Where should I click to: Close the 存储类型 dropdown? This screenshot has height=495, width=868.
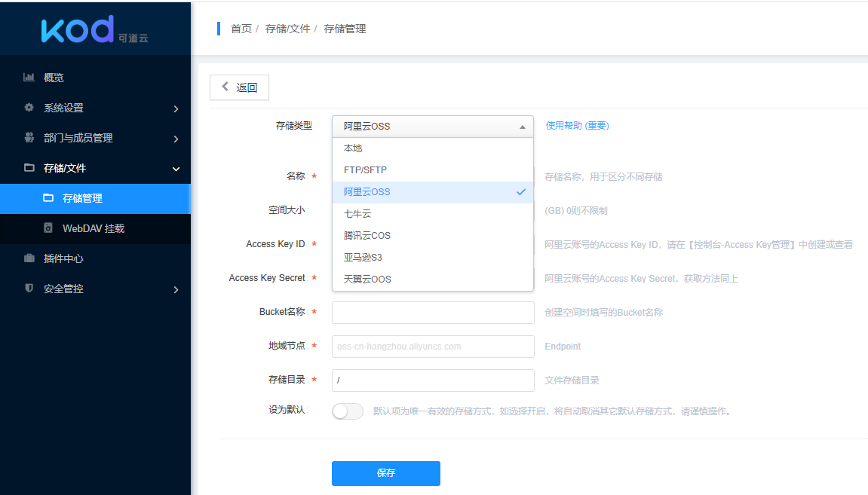pyautogui.click(x=433, y=126)
